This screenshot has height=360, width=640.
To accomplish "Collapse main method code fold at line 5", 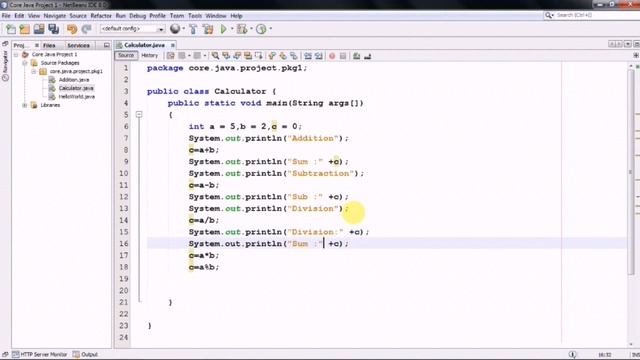I will pos(139,115).
